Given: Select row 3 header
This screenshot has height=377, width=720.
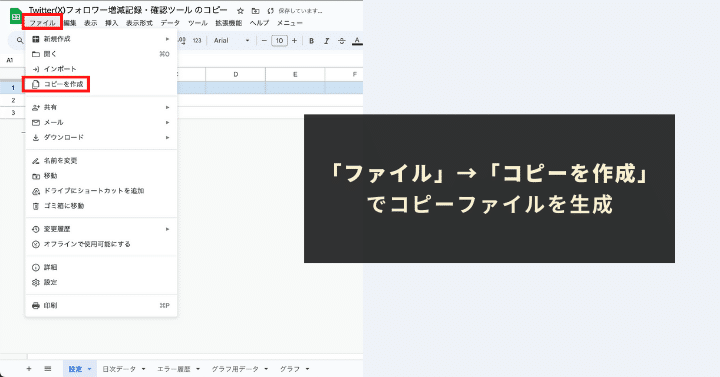Looking at the screenshot, I should pos(13,113).
